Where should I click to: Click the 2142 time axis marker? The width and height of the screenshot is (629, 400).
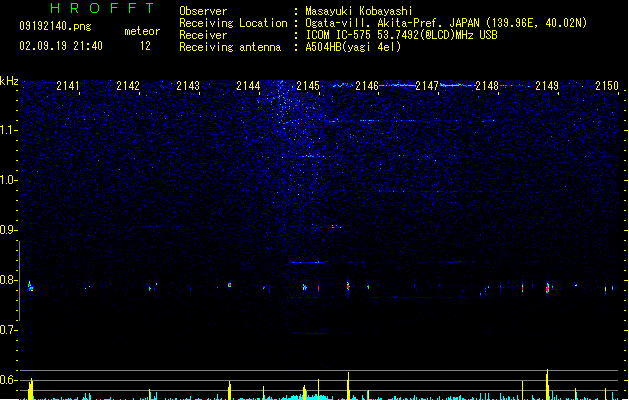128,86
